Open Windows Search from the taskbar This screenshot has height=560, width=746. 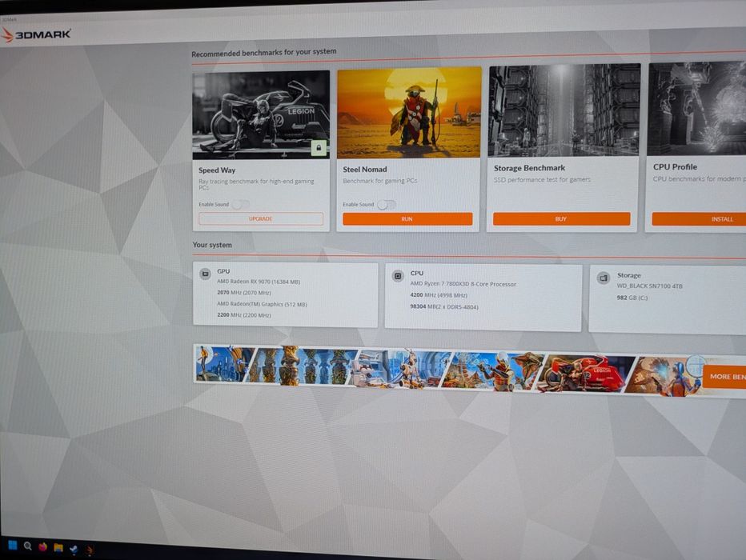pos(27,546)
